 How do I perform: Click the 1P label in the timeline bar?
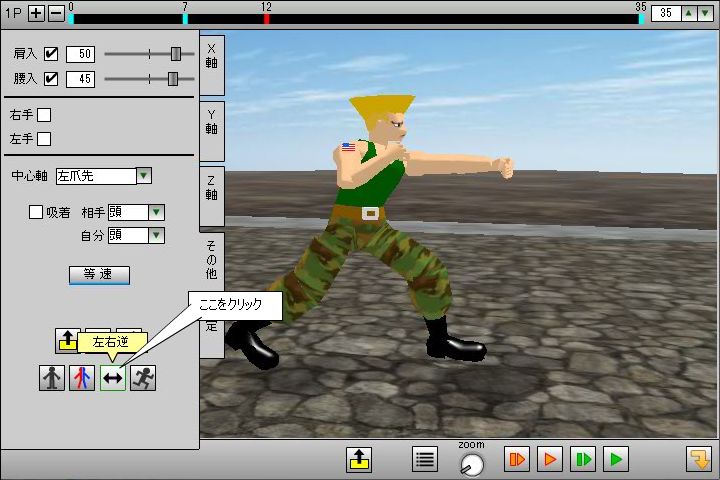tap(14, 13)
